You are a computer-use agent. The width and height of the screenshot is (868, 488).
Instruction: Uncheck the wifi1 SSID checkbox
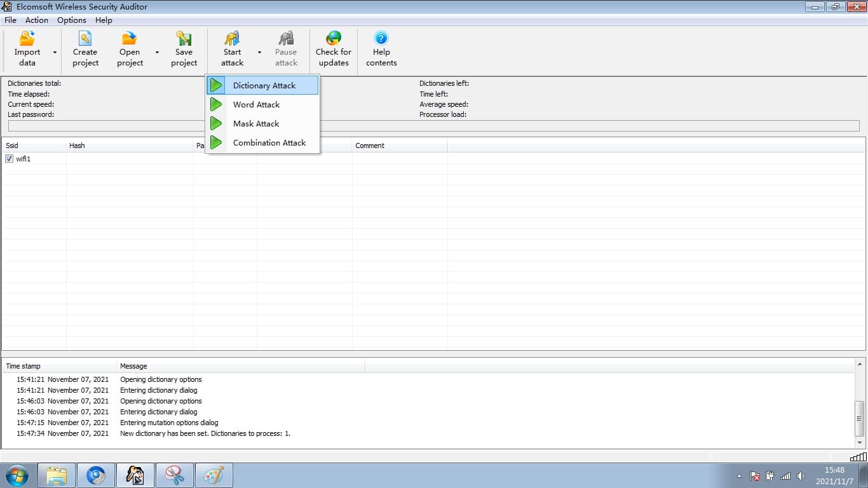pyautogui.click(x=10, y=159)
